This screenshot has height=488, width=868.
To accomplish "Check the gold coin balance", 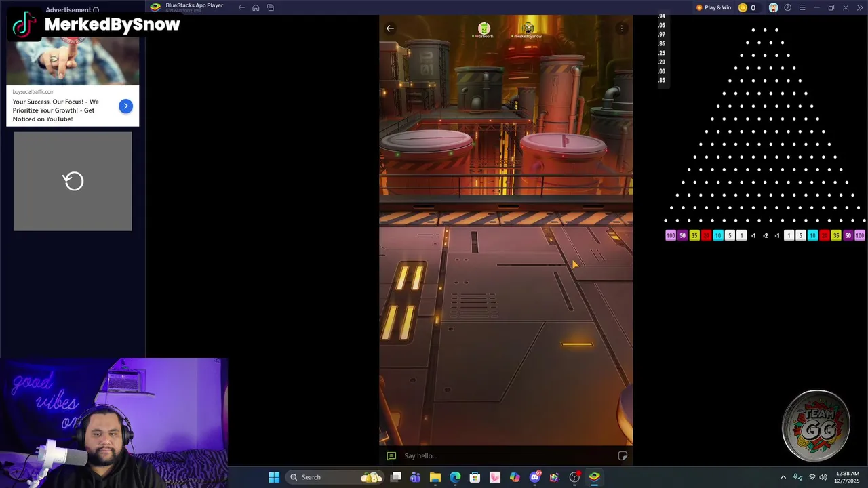I will (747, 7).
